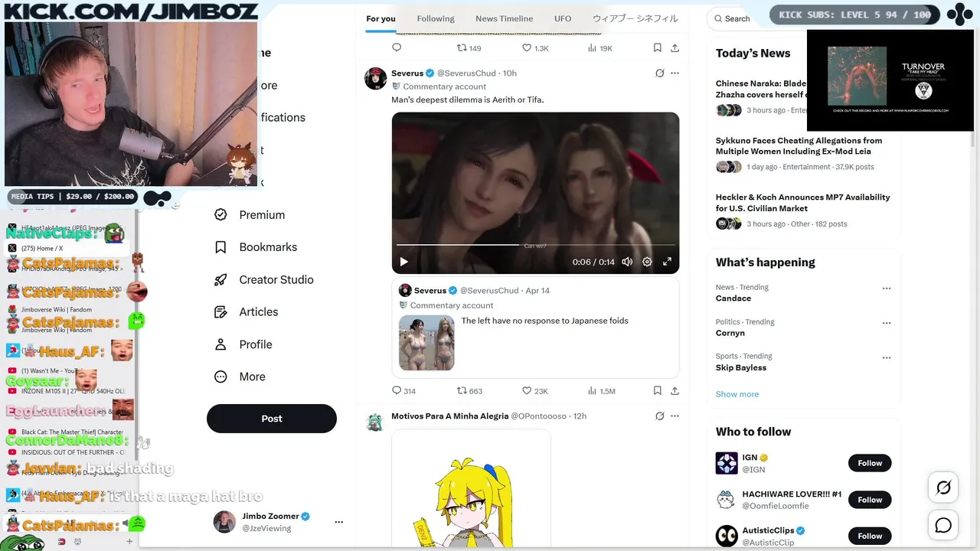Seek on the video progress bar
980x551 pixels.
coord(535,246)
